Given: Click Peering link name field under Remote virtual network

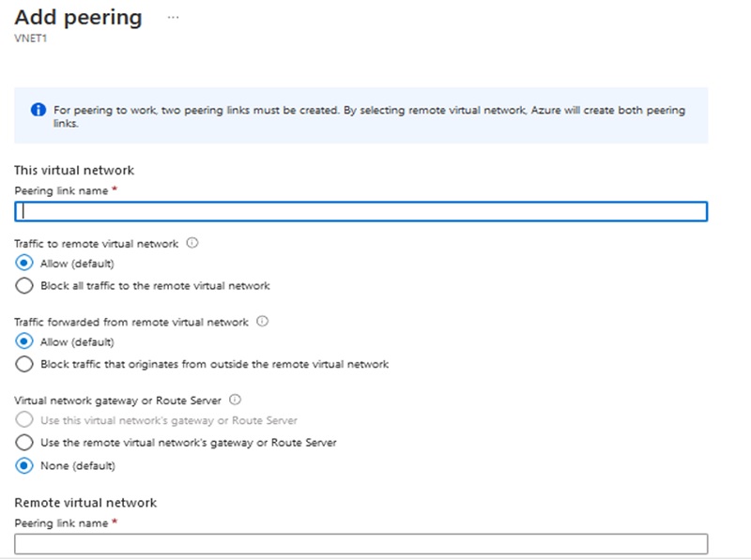Looking at the screenshot, I should (360, 544).
